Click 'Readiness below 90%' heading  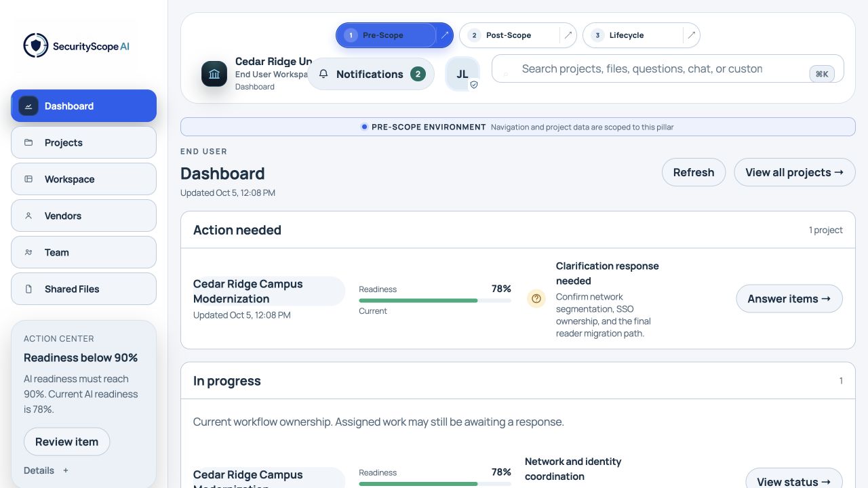[81, 358]
